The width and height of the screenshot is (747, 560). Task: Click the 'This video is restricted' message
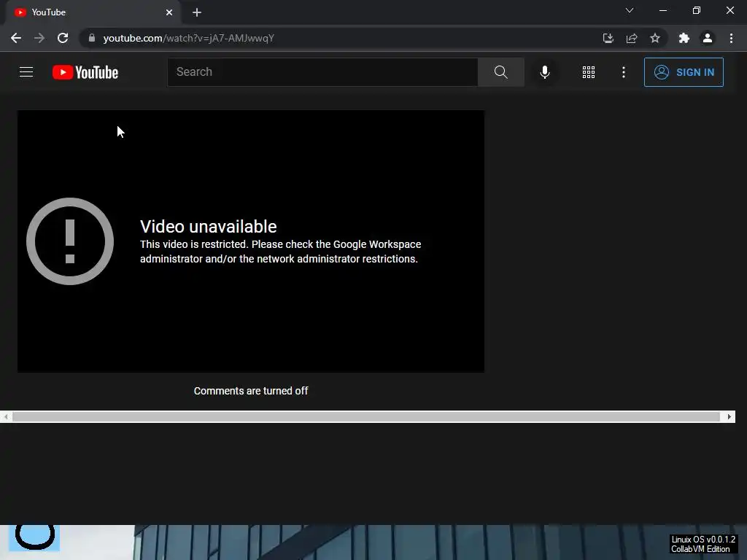pyautogui.click(x=281, y=252)
